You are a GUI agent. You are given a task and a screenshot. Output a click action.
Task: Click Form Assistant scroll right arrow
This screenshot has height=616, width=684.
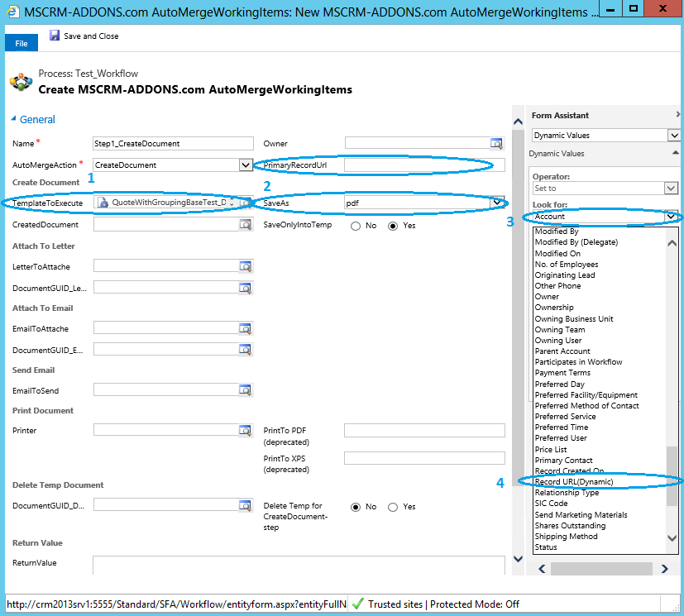pyautogui.click(x=664, y=569)
